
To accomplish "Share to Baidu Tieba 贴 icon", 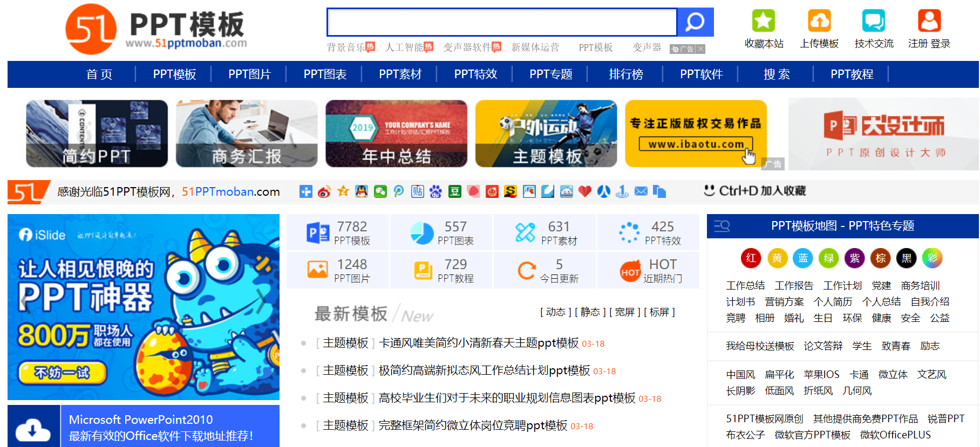I will pos(418,191).
